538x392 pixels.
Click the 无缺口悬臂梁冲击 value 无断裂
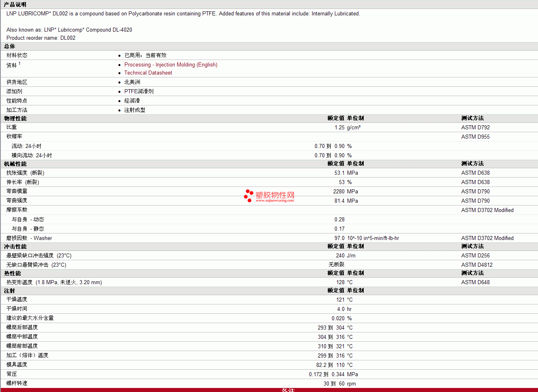click(337, 265)
